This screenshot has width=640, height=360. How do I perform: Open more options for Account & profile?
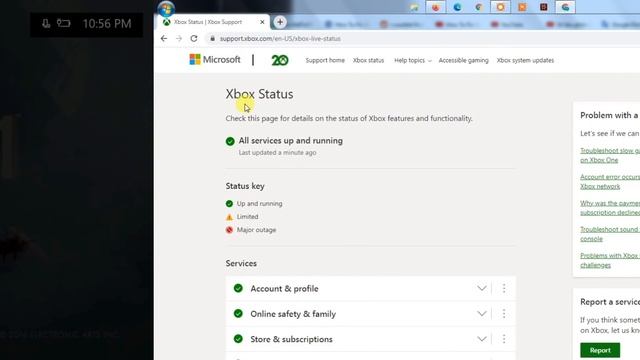pyautogui.click(x=504, y=289)
